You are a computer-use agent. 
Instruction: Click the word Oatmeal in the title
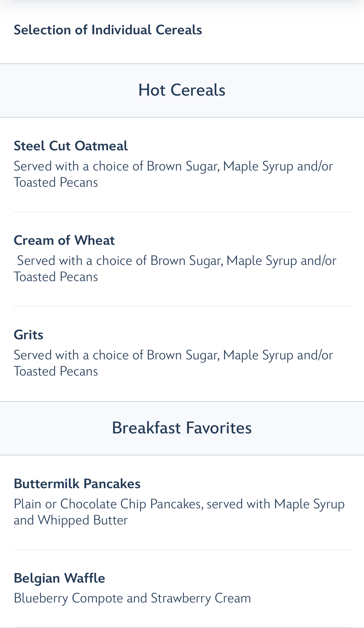[101, 146]
